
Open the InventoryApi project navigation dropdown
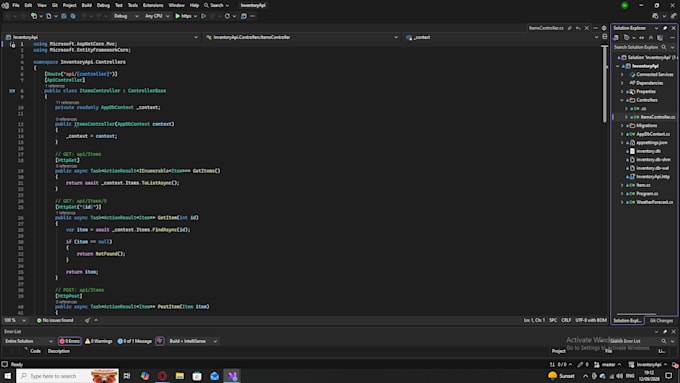coord(101,37)
